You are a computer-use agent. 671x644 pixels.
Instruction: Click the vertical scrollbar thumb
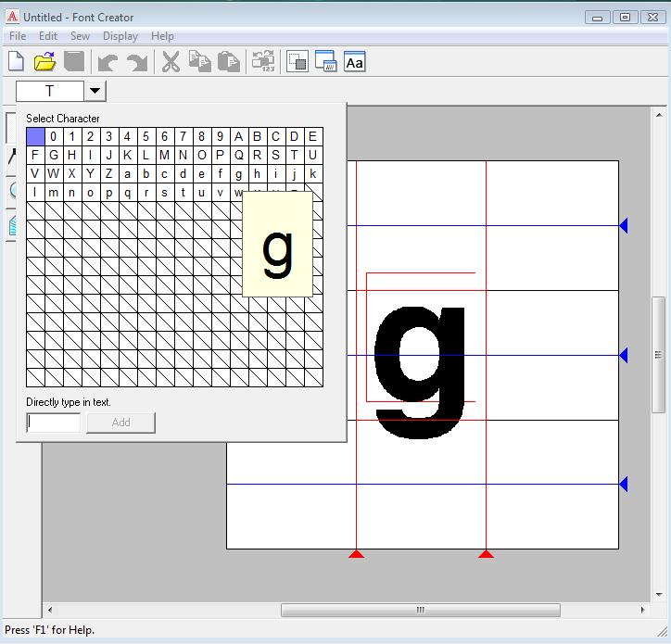659,355
